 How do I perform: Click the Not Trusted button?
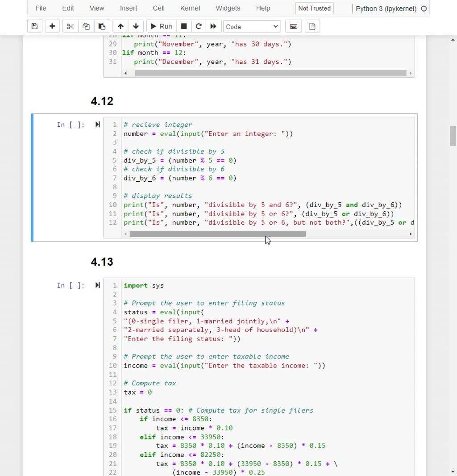[x=314, y=8]
